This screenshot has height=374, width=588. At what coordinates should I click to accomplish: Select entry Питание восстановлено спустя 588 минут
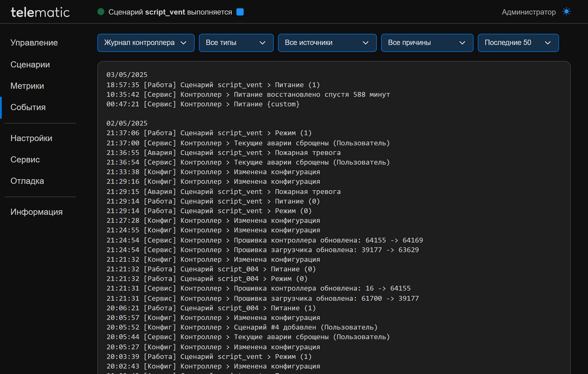point(248,95)
